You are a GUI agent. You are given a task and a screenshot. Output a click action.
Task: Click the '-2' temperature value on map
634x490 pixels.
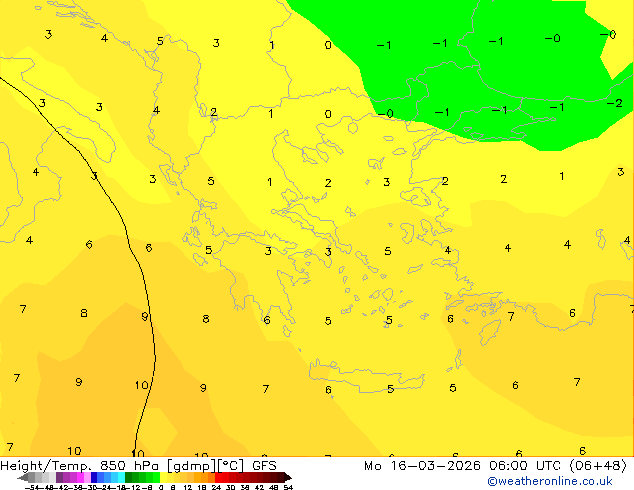click(614, 103)
